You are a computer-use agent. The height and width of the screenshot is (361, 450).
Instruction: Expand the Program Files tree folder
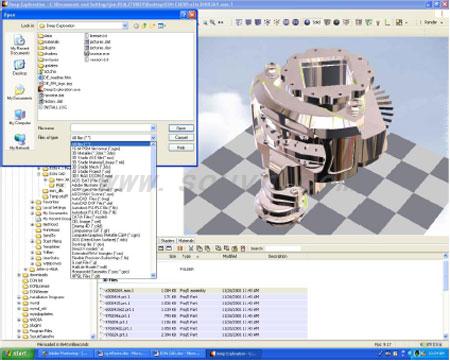pos(19,331)
